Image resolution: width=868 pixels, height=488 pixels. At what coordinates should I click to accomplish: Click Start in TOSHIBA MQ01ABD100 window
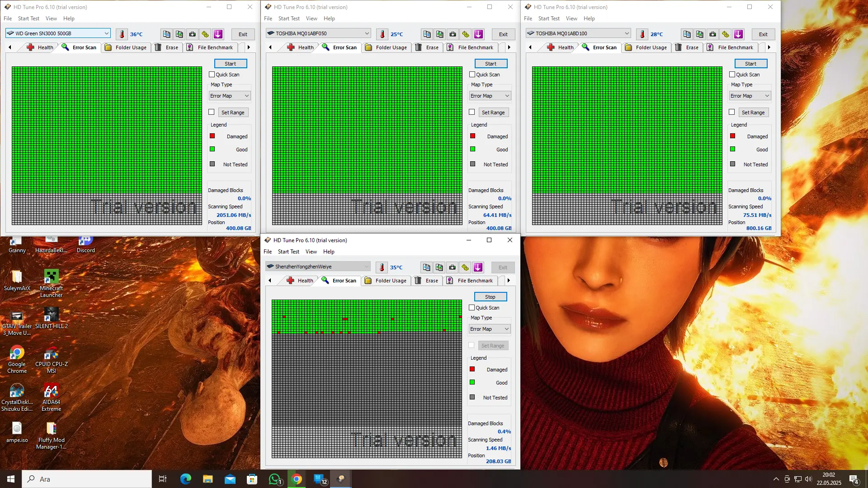pos(751,64)
